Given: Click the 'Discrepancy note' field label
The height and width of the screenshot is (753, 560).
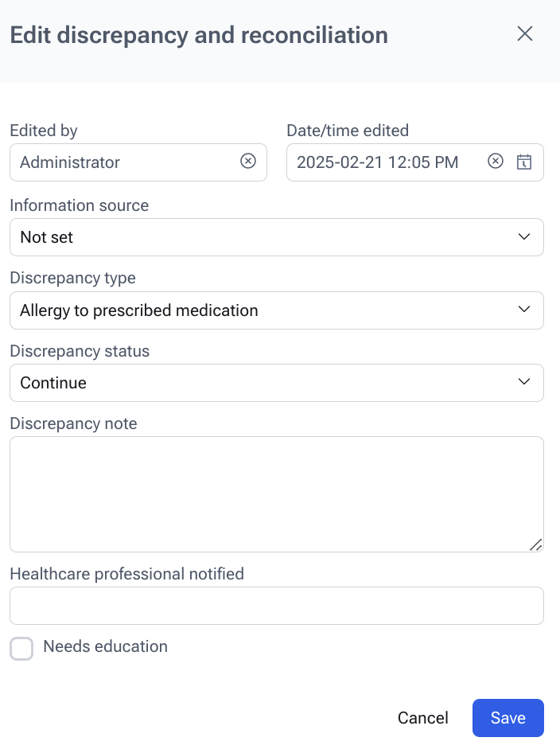Looking at the screenshot, I should point(73,423).
